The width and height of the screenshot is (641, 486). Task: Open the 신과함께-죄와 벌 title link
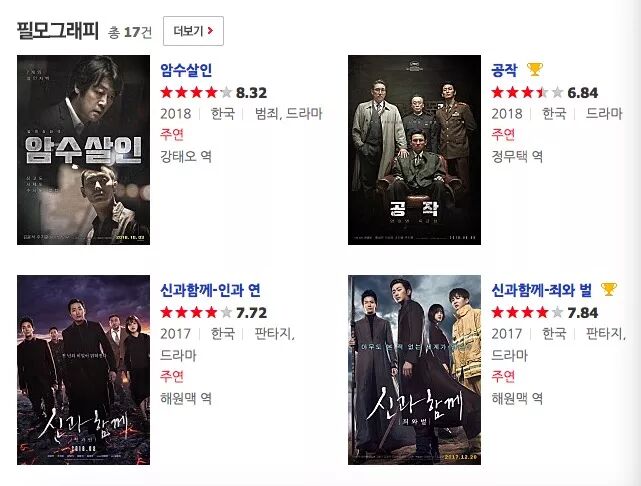(x=542, y=290)
